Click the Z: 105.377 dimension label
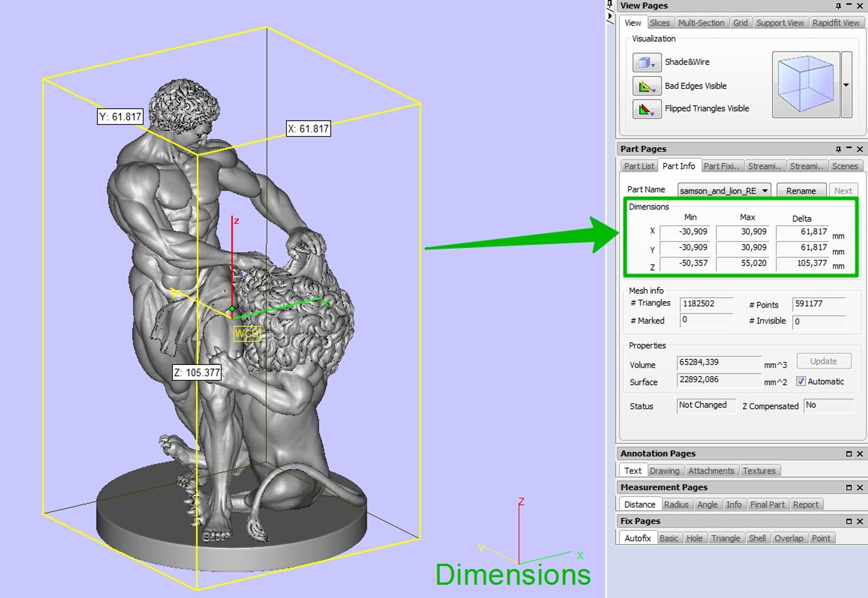This screenshot has height=598, width=868. pos(197,373)
